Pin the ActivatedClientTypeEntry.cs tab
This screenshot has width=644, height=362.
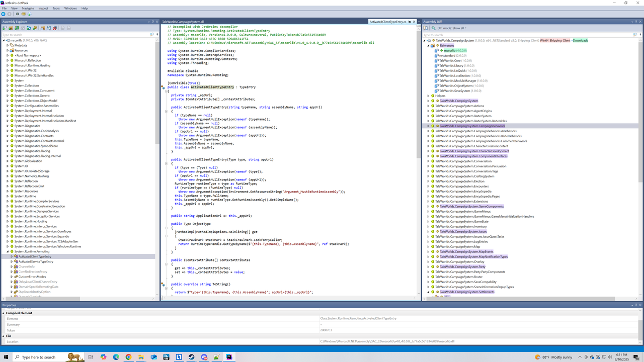coord(409,22)
